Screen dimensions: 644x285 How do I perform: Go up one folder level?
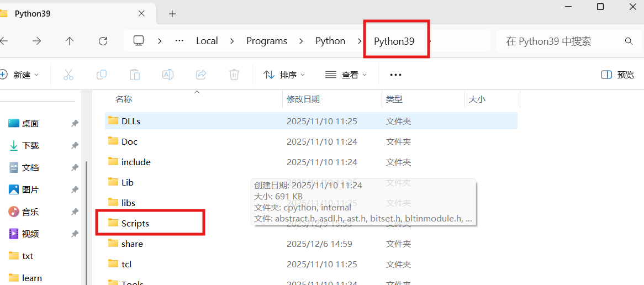[70, 41]
